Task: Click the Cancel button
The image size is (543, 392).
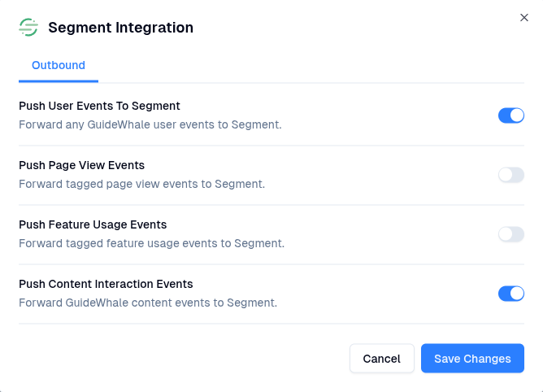Action: pyautogui.click(x=381, y=359)
